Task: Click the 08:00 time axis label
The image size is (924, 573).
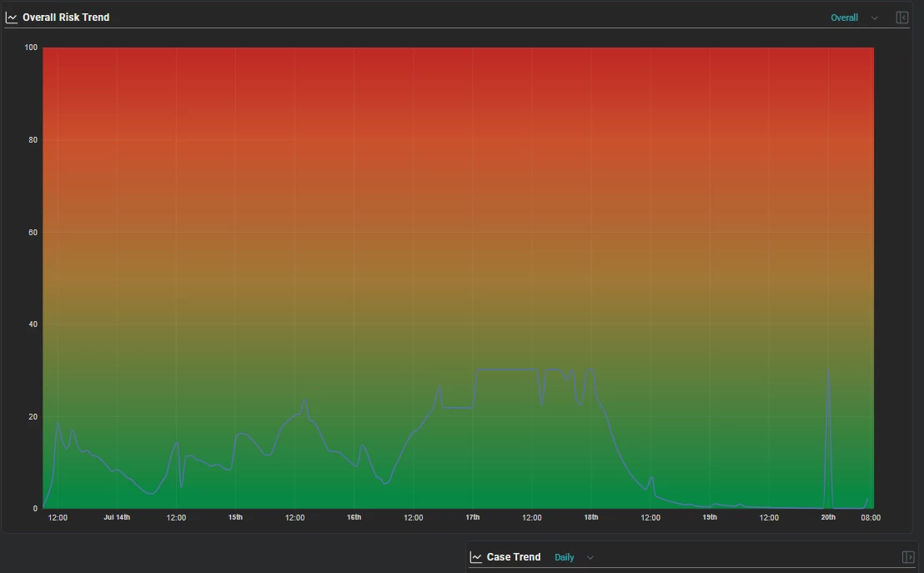Action: [x=871, y=518]
